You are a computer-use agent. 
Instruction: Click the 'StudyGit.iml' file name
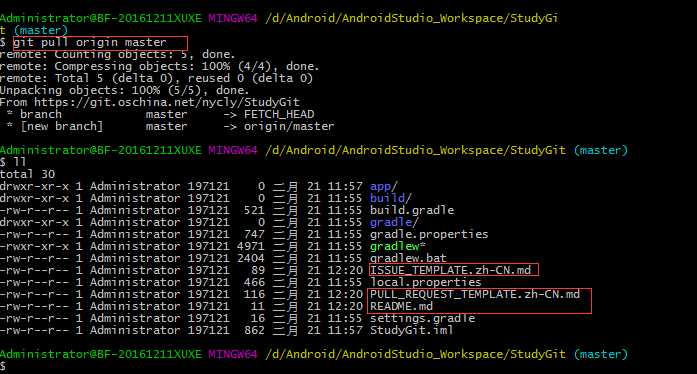tap(412, 330)
